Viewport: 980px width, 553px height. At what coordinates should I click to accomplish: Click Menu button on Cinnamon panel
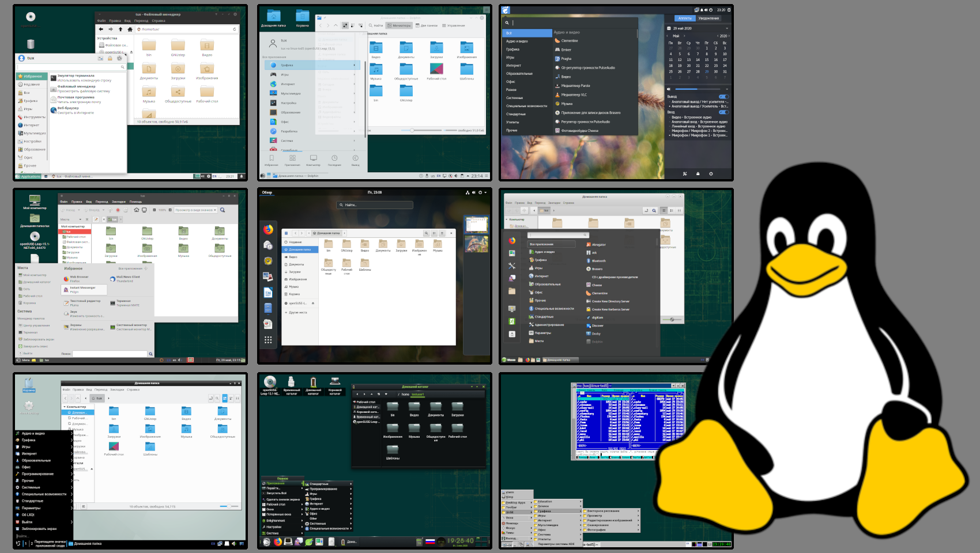click(x=508, y=360)
